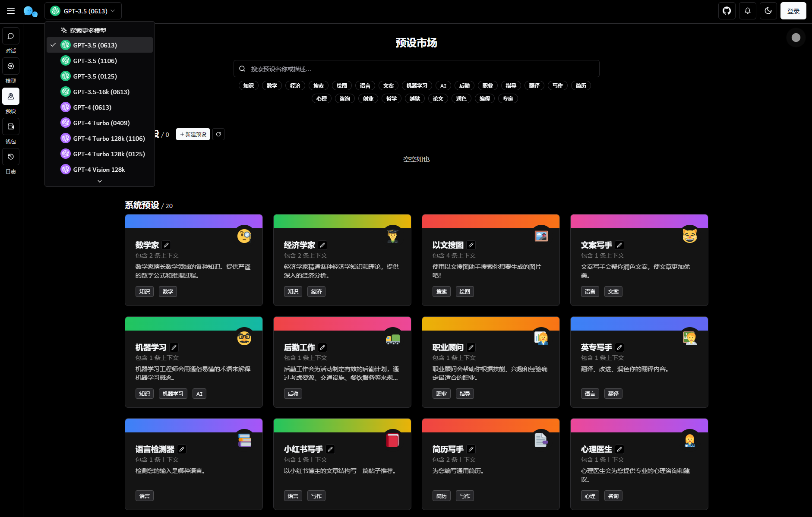Select GPT-4 Turbo (0409) from model list

[101, 123]
